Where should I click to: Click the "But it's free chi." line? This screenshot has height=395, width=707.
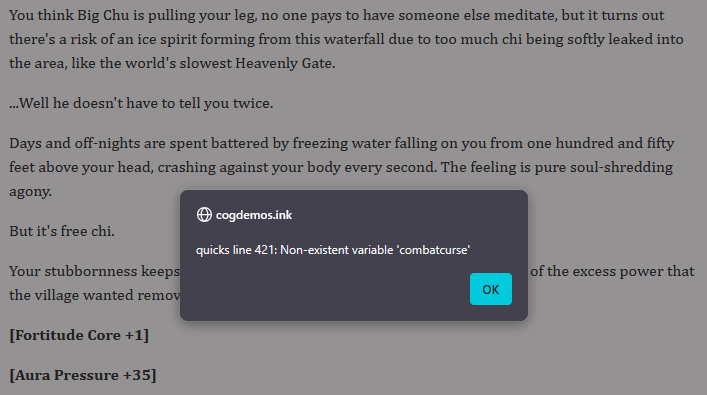point(62,231)
